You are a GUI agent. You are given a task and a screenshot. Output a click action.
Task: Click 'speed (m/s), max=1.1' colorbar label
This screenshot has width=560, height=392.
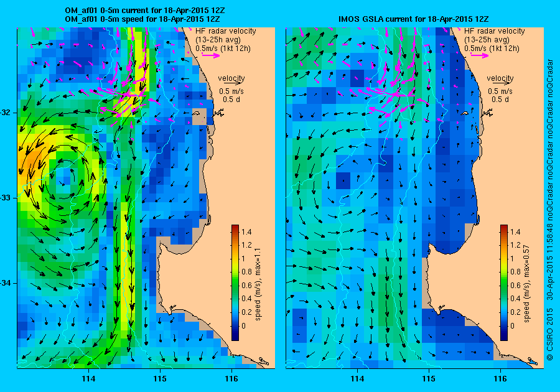(x=258, y=284)
